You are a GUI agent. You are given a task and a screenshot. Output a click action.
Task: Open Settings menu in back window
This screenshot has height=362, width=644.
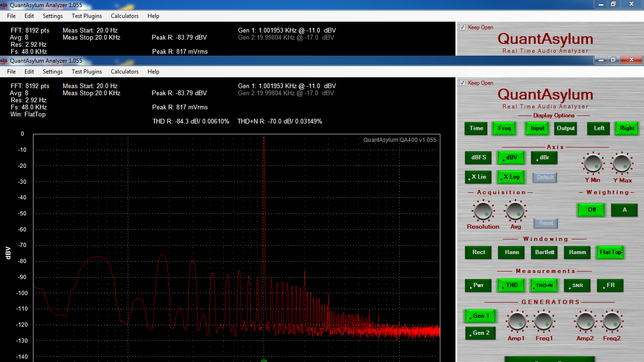pos(53,16)
